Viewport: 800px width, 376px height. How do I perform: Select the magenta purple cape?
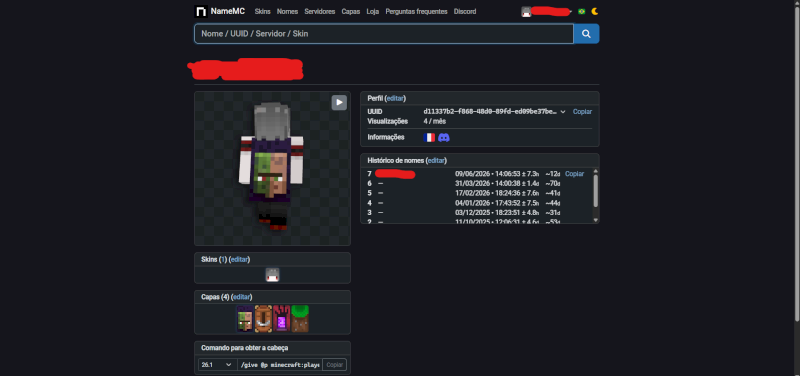(282, 319)
